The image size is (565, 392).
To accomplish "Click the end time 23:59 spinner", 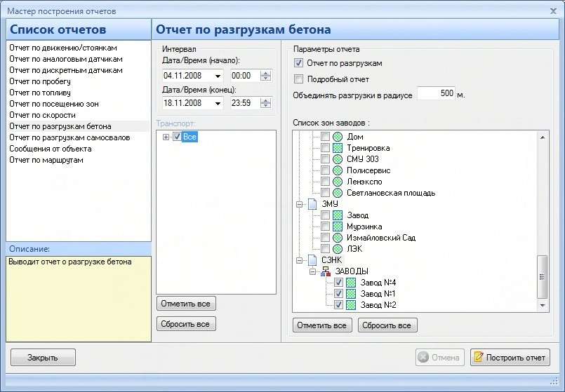I will [x=265, y=103].
